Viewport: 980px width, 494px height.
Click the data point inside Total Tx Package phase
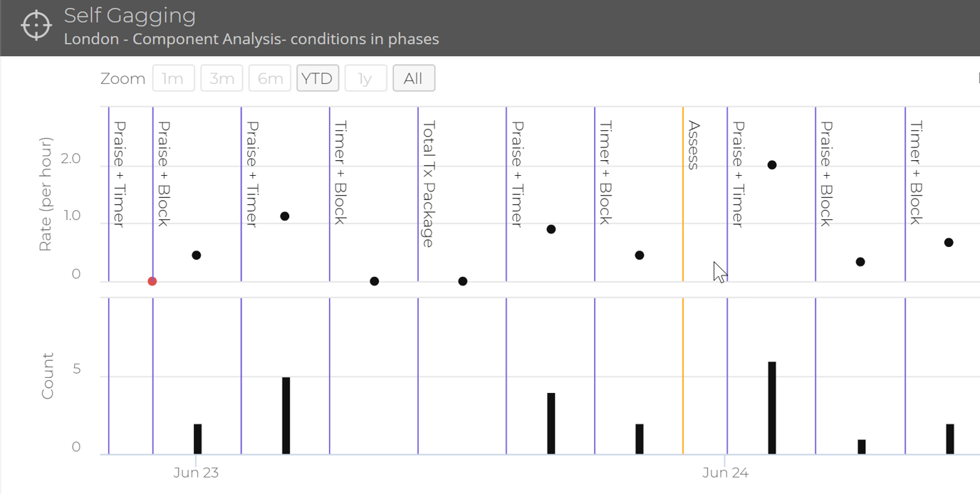[x=464, y=281]
